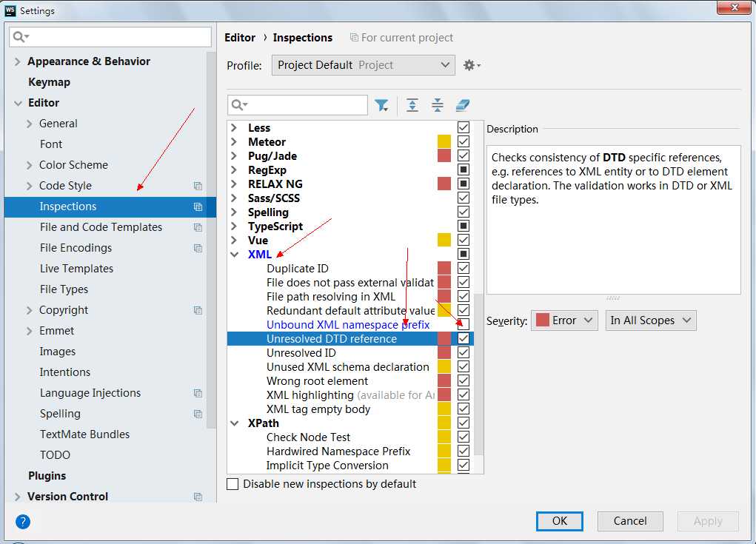Click the red severity swatch for Pug/Jade
The width and height of the screenshot is (756, 544).
point(444,155)
